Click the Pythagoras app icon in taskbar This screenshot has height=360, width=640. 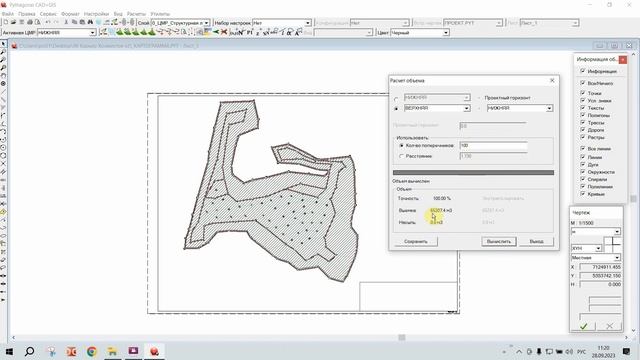[154, 351]
